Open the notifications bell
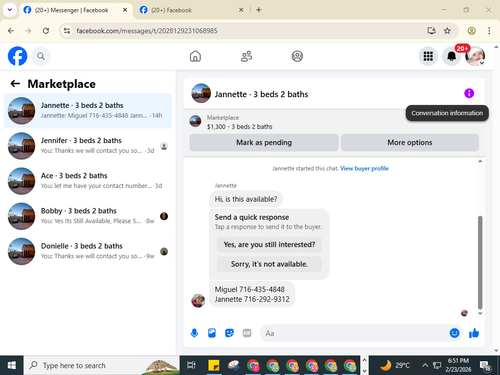Viewport: 500px width, 375px height. [x=451, y=56]
